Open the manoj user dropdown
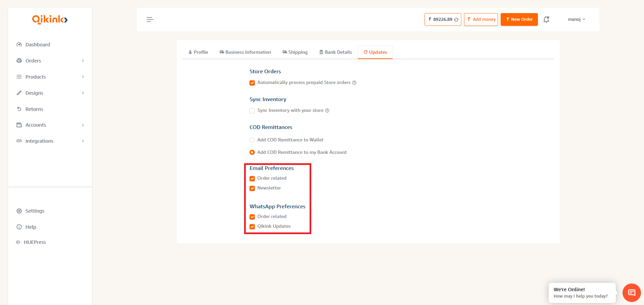Screen dimensions: 644x305 coord(576,19)
